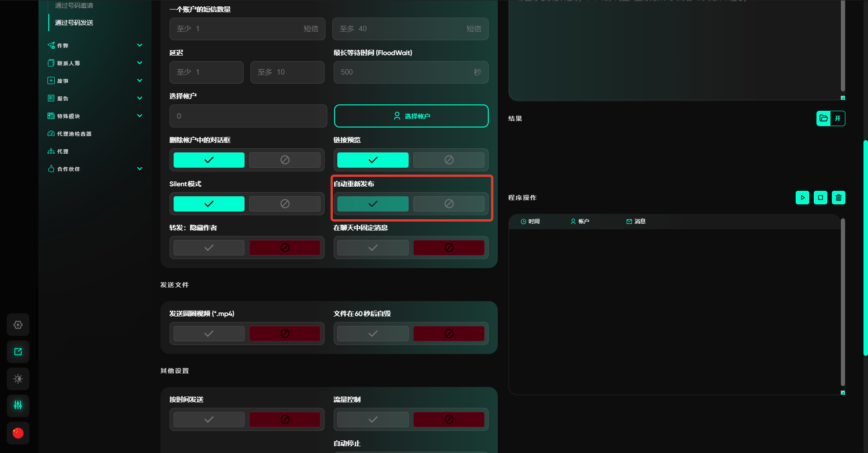The image size is (868, 453).
Task: Select 通过号码发送 in the sidebar
Action: pyautogui.click(x=74, y=23)
